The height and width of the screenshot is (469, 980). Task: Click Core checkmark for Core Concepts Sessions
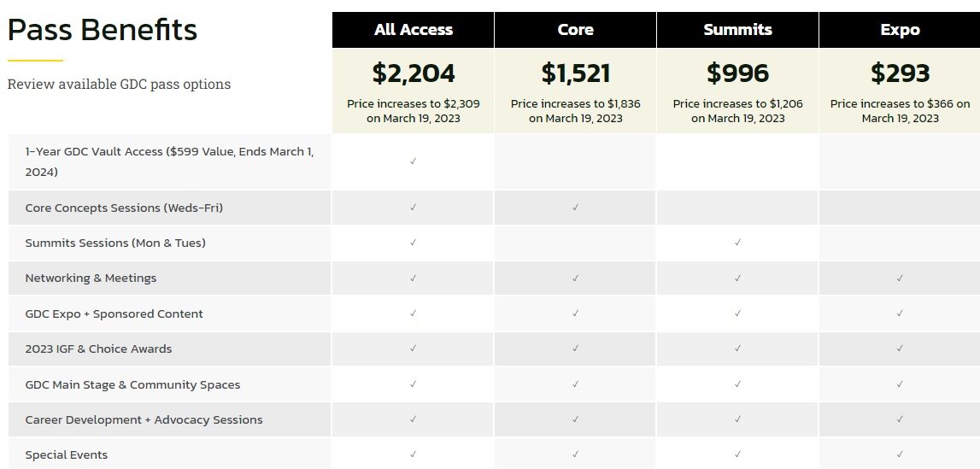click(575, 208)
